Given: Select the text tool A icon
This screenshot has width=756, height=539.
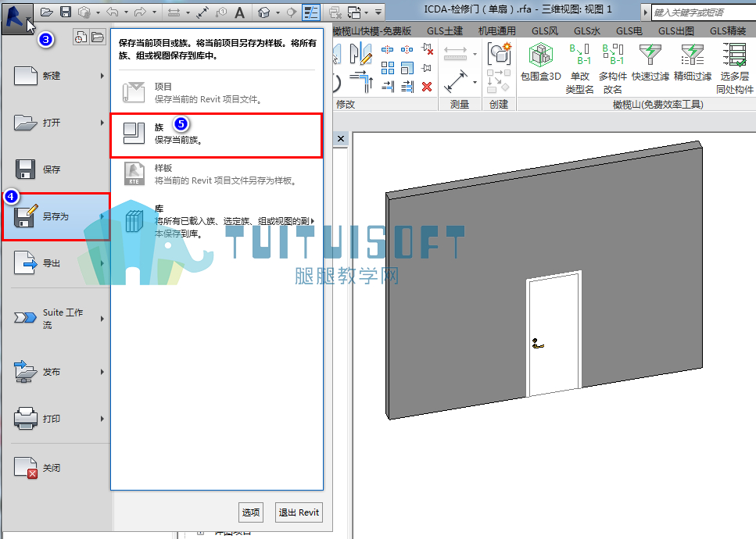Looking at the screenshot, I should point(240,12).
